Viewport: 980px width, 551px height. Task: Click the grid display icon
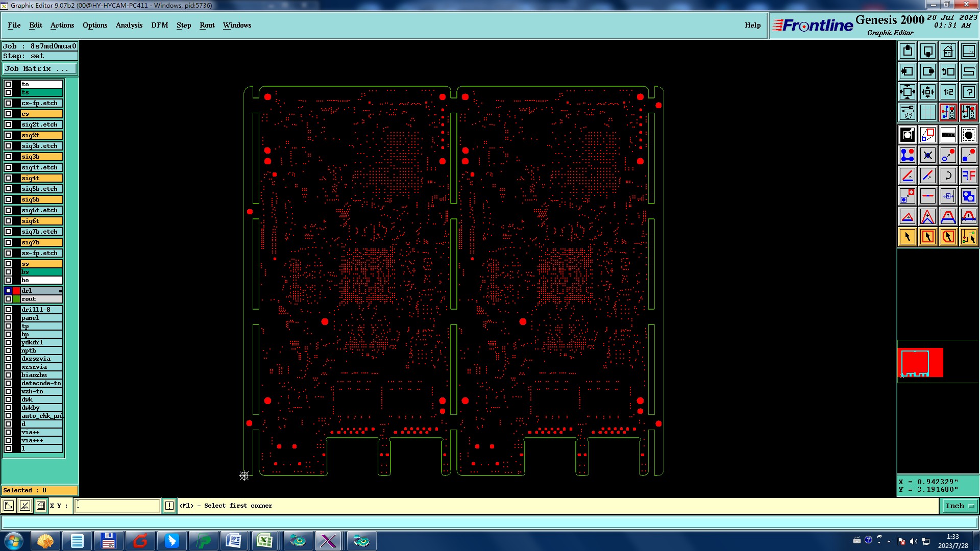(927, 112)
